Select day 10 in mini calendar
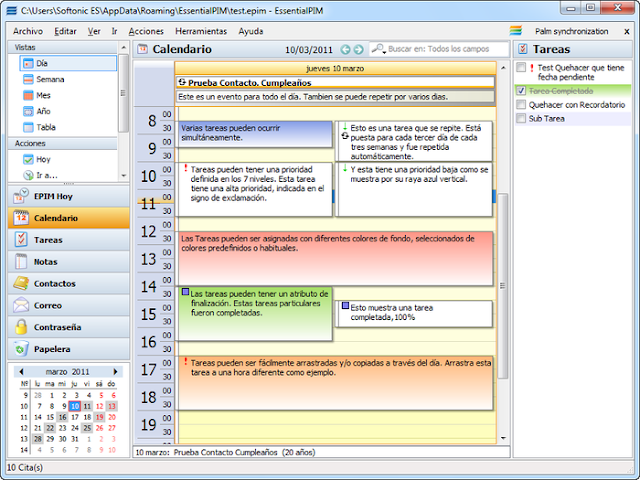640x480 pixels. (75, 406)
